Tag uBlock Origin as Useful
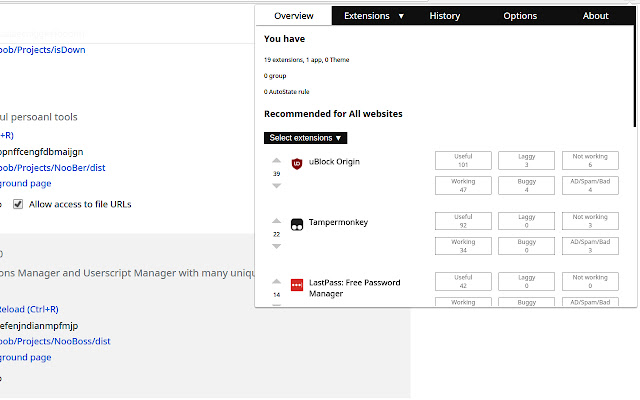Viewport: 640px width, 400px height. [x=463, y=161]
